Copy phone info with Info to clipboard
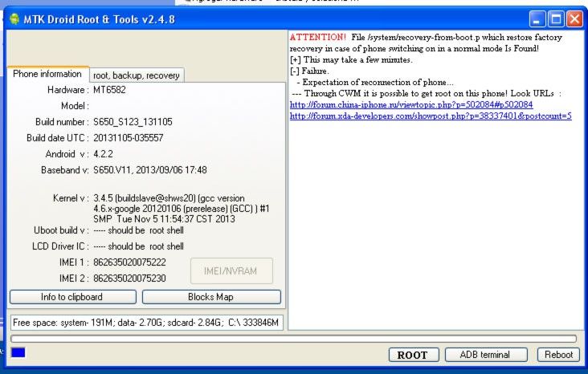This screenshot has height=374, width=588. coord(73,297)
